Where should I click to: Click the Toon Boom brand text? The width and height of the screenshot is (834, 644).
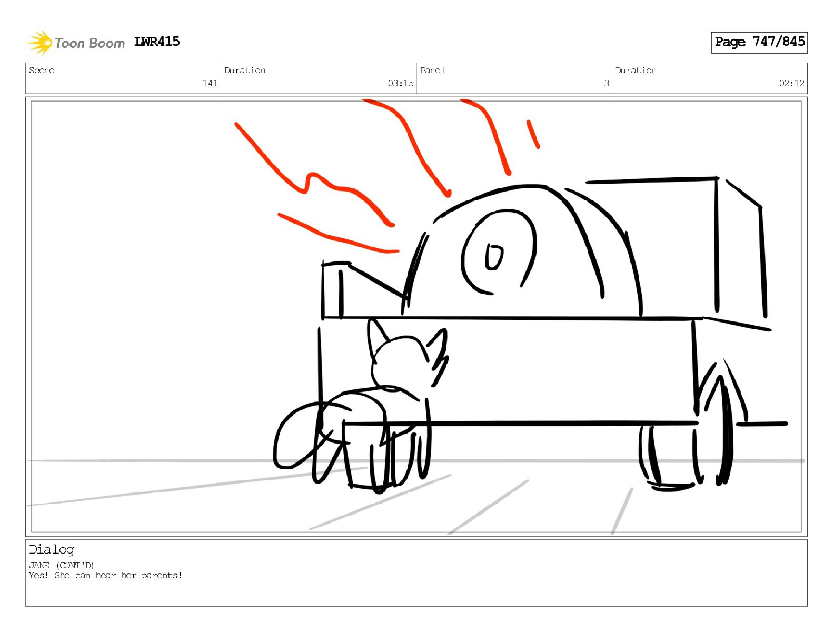pos(90,43)
